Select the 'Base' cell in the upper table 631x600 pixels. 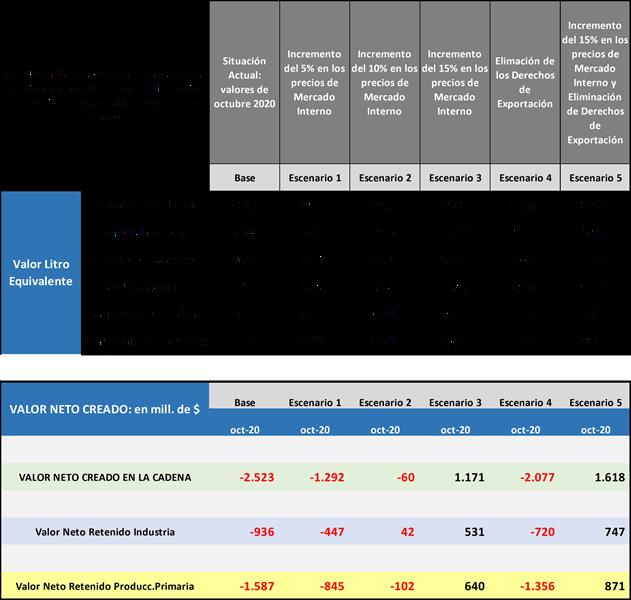[245, 177]
